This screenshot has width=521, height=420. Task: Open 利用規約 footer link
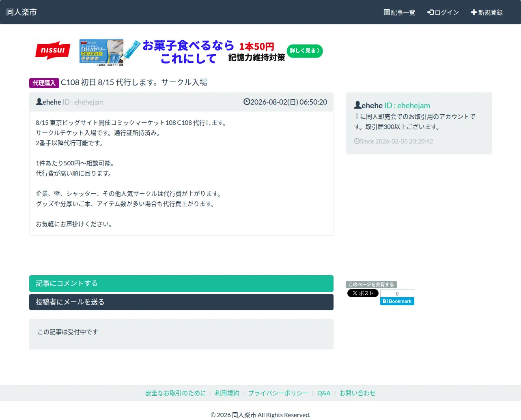pos(227,393)
